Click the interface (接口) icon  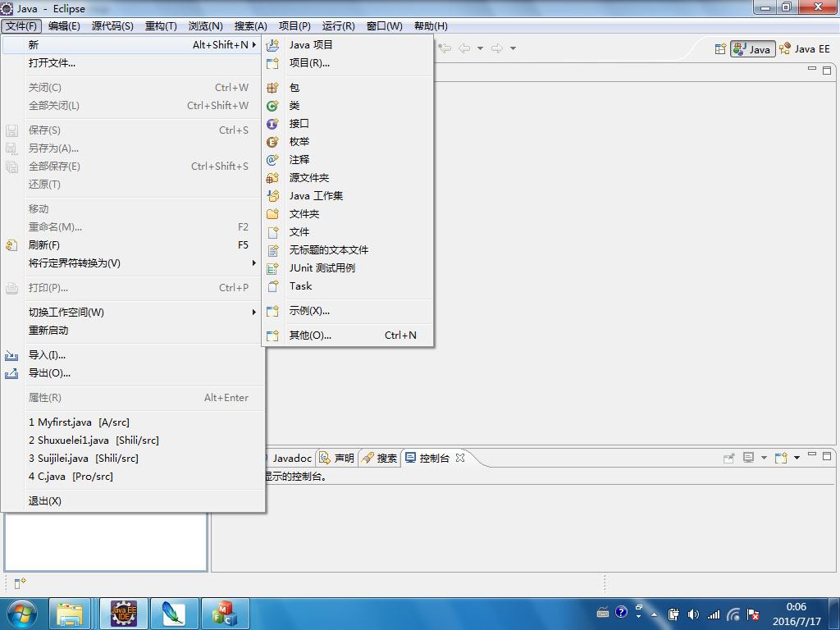[272, 124]
